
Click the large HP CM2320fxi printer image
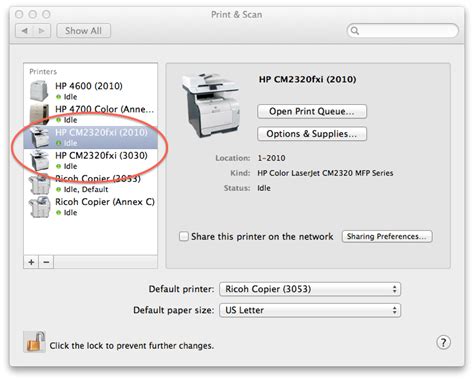(x=211, y=105)
